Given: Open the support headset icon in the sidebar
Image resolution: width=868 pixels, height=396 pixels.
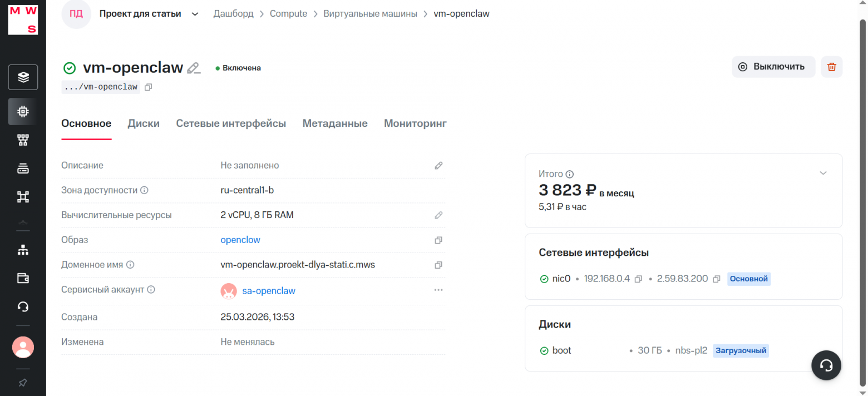Looking at the screenshot, I should (x=23, y=306).
